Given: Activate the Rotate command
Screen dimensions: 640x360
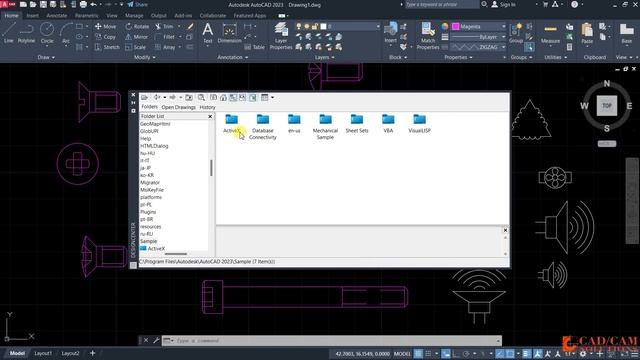Looking at the screenshot, I should tap(137, 27).
